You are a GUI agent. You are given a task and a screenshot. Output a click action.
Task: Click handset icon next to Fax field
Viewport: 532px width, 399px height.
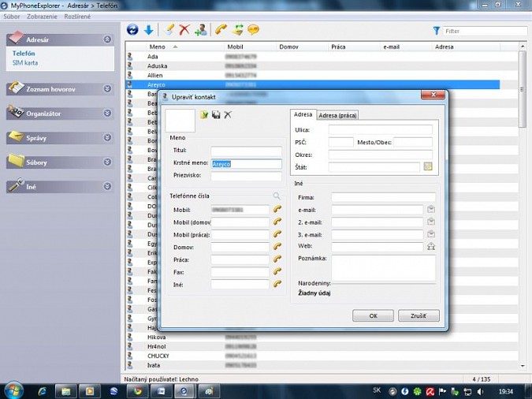click(277, 272)
